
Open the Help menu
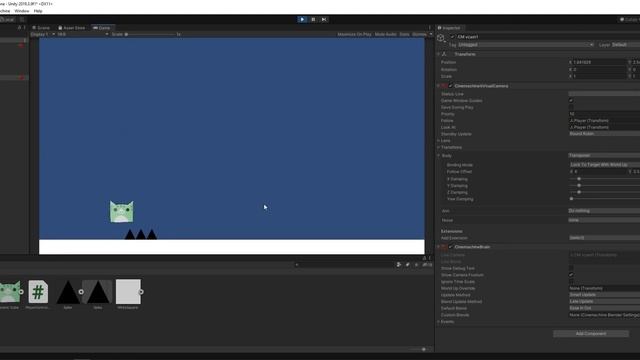pos(38,11)
